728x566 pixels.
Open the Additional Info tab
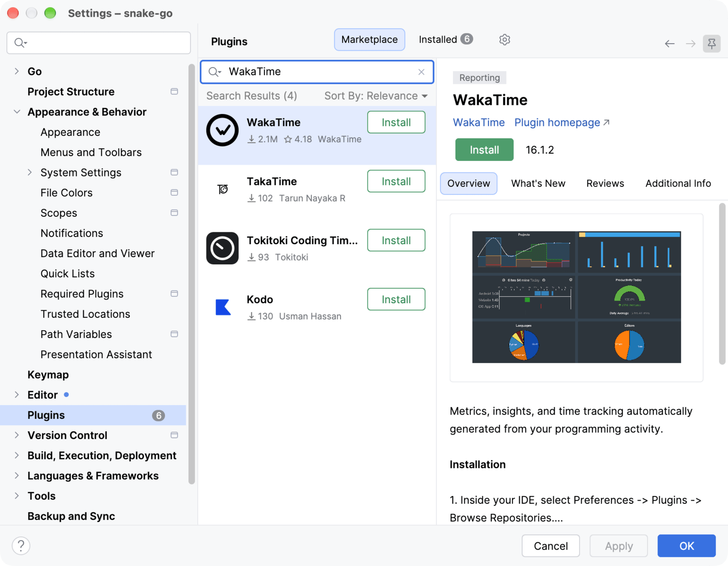pyautogui.click(x=678, y=183)
